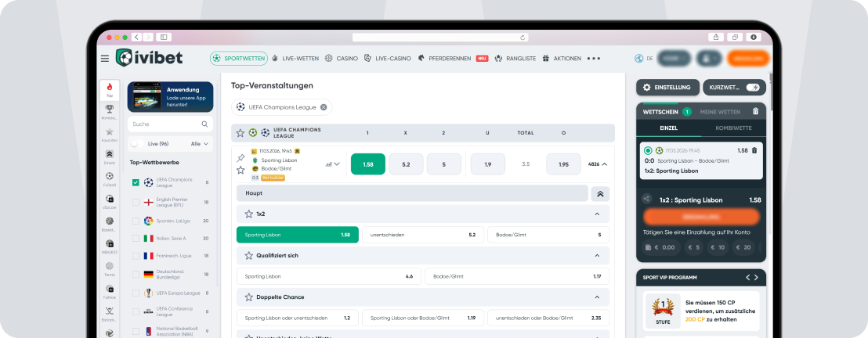The image size is (868, 338).
Task: Click the search magnifier icon
Action: pos(204,124)
